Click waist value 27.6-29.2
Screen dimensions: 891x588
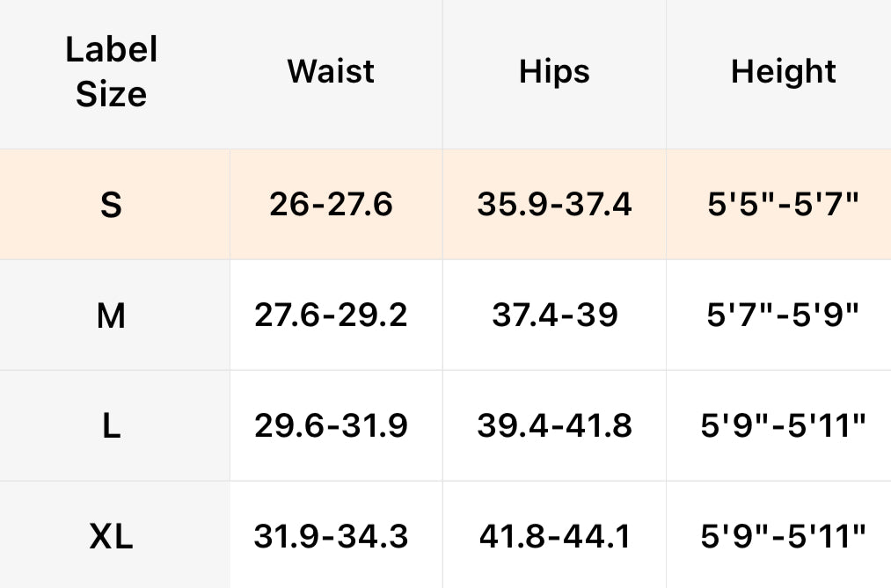click(x=331, y=315)
